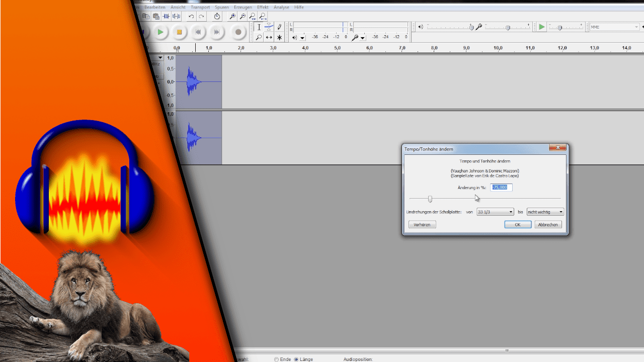Image resolution: width=644 pixels, height=362 pixels.
Task: Click the Zoom In magnifier icon
Action: [x=232, y=16]
